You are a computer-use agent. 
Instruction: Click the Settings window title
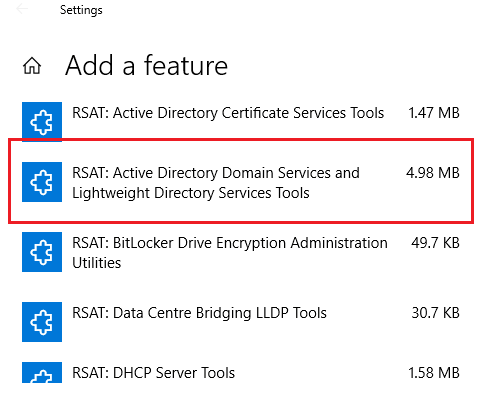81,10
